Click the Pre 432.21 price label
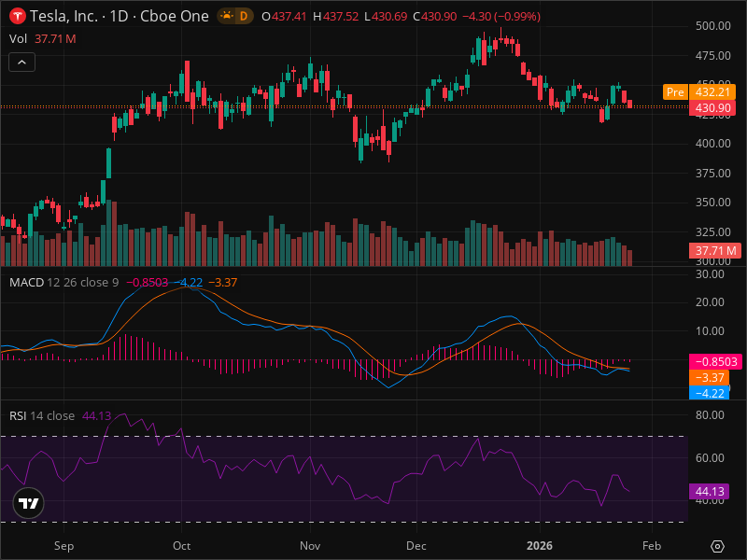 (x=698, y=91)
